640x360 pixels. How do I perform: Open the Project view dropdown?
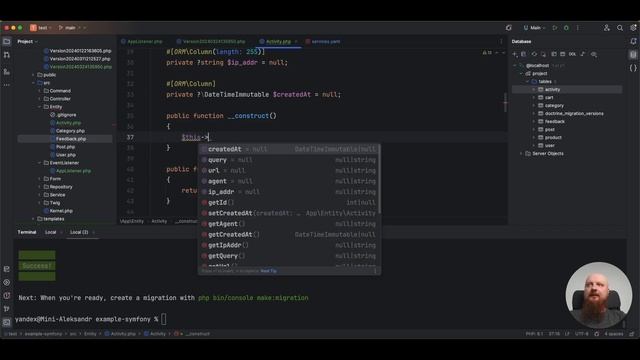[27, 42]
